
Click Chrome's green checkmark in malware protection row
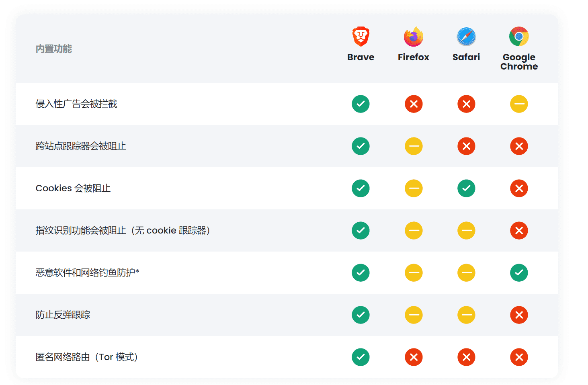coord(519,272)
